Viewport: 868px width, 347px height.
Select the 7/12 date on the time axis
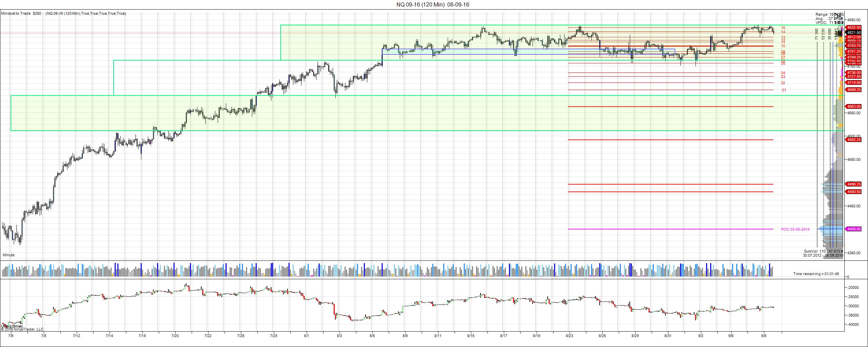76,336
